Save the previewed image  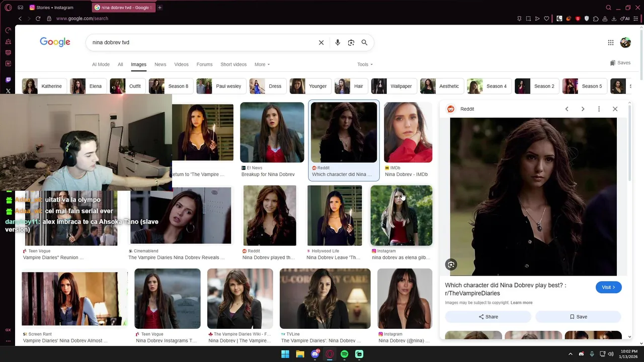pyautogui.click(x=578, y=317)
